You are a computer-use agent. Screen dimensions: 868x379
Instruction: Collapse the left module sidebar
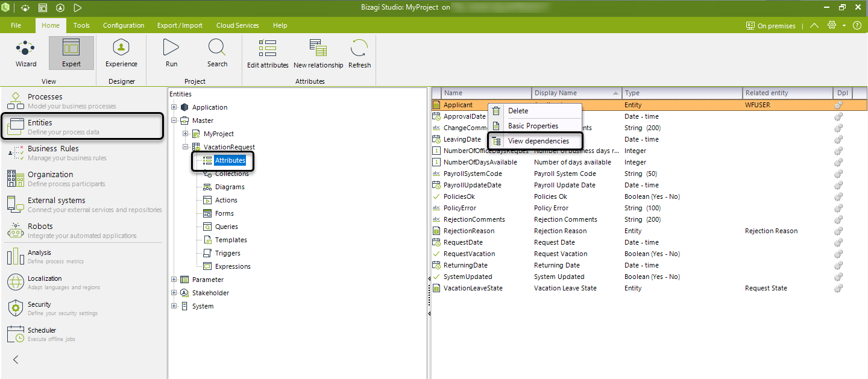pyautogui.click(x=16, y=360)
